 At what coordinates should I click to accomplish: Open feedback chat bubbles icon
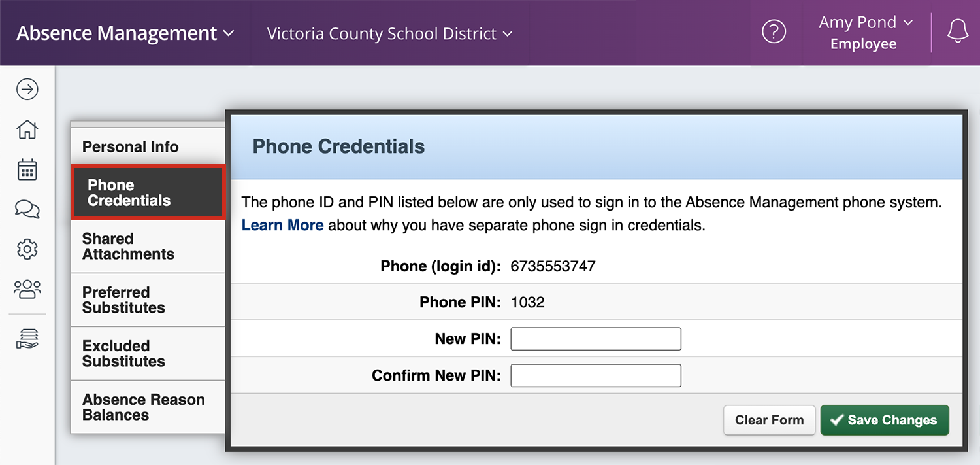pyautogui.click(x=27, y=209)
